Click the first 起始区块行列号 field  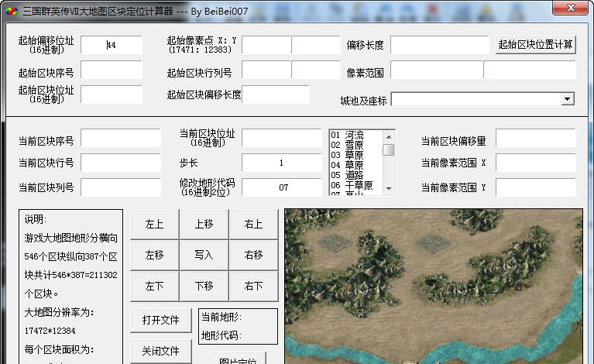(x=266, y=70)
